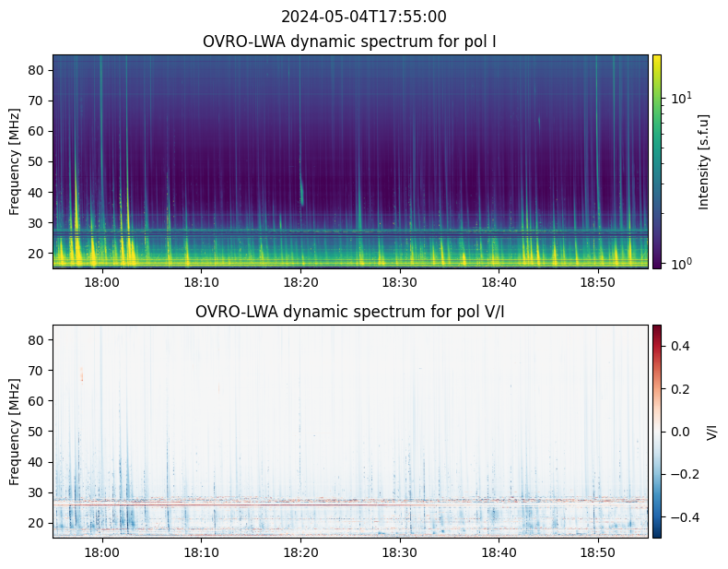Click the isolated burst near 18:20 in top spectrum
This screenshot has width=728, height=569.
(301, 194)
